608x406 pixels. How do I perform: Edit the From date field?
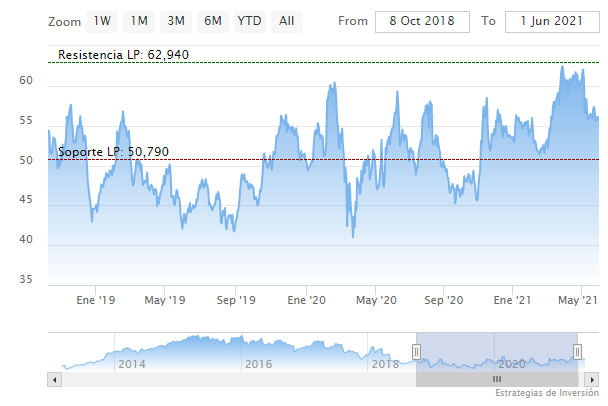(x=421, y=20)
